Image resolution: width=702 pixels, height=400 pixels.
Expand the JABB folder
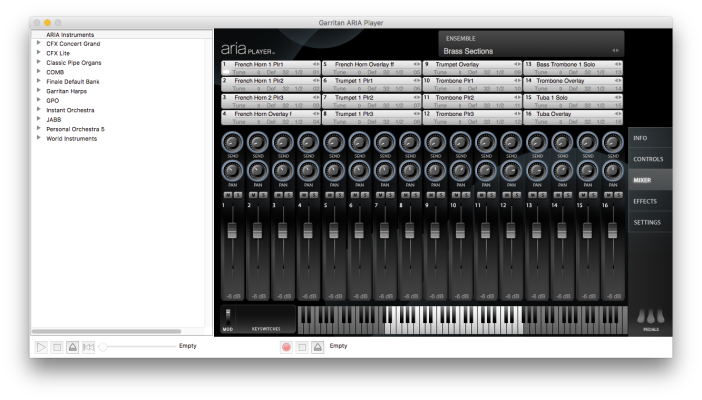39,119
